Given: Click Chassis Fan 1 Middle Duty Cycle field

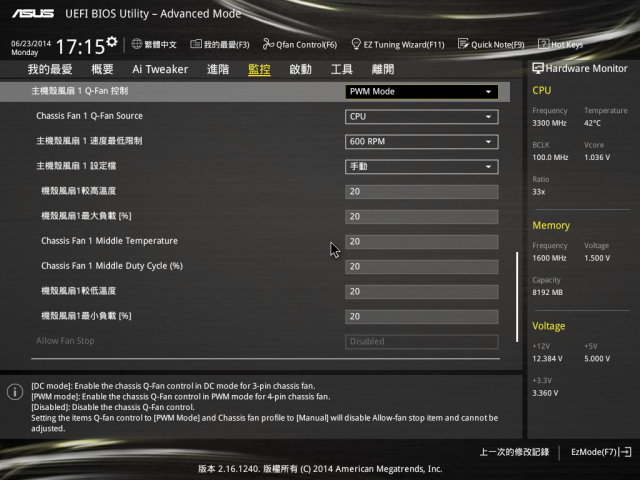Looking at the screenshot, I should tap(422, 267).
